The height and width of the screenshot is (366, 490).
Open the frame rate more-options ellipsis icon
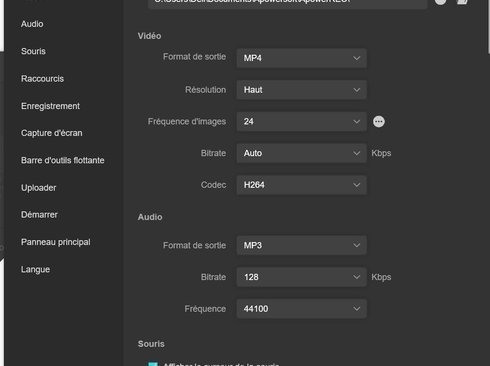pyautogui.click(x=378, y=122)
